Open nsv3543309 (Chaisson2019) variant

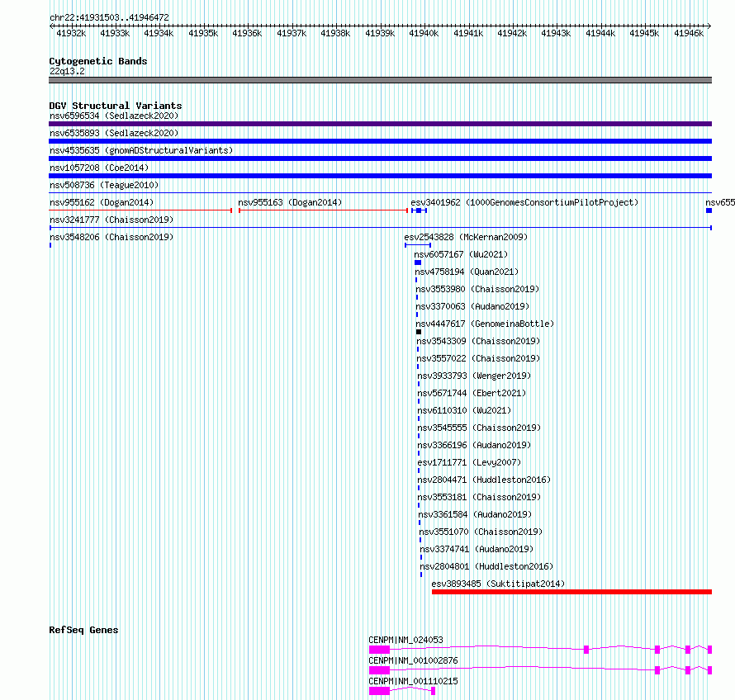click(479, 341)
